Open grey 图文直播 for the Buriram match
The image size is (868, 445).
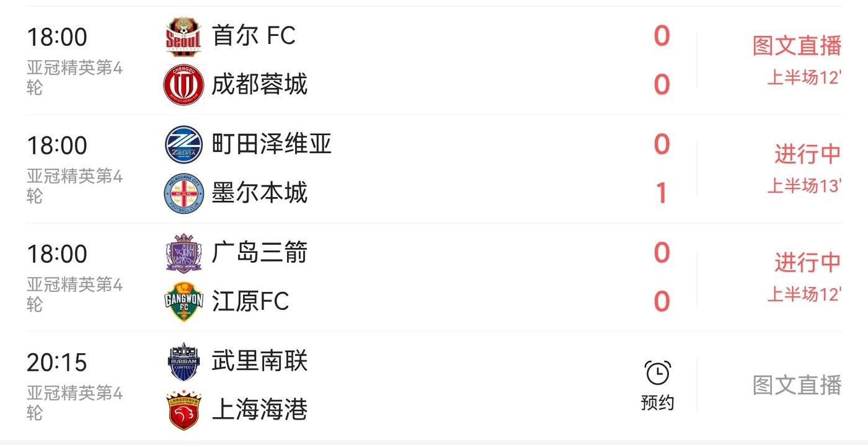click(x=797, y=386)
